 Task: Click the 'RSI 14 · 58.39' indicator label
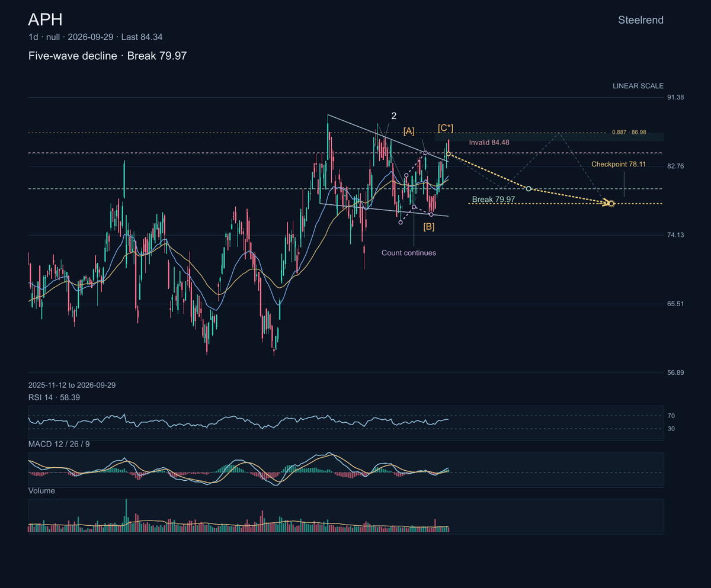tap(54, 397)
